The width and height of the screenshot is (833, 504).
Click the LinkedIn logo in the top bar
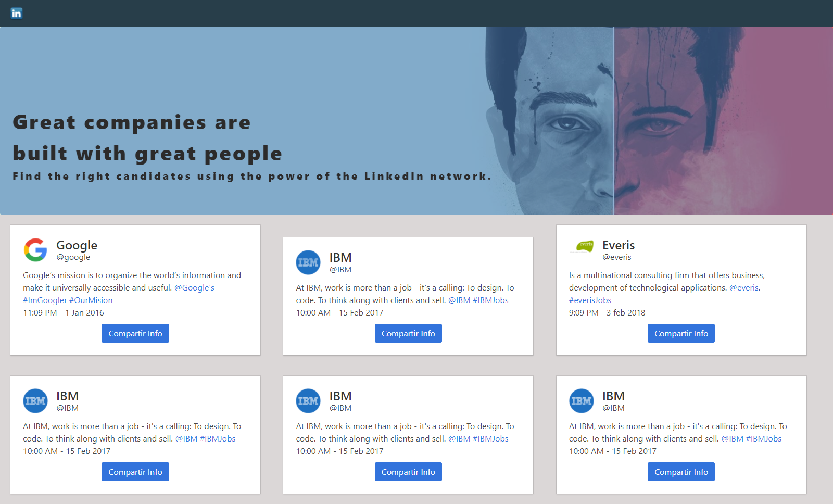pos(16,13)
